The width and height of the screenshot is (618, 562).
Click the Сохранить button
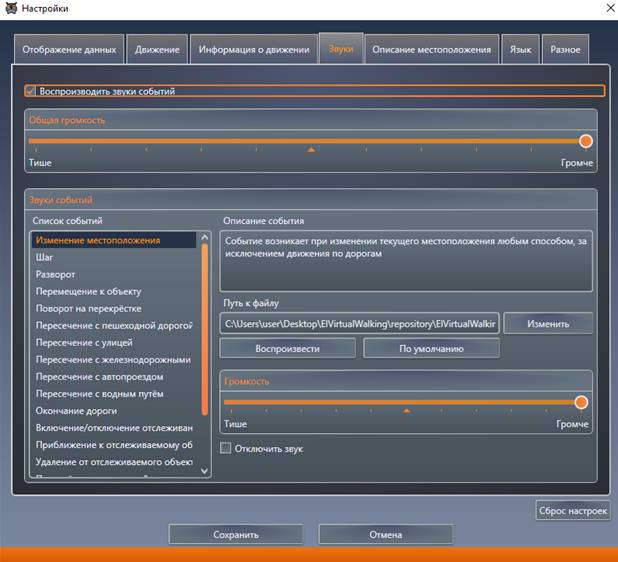(236, 534)
